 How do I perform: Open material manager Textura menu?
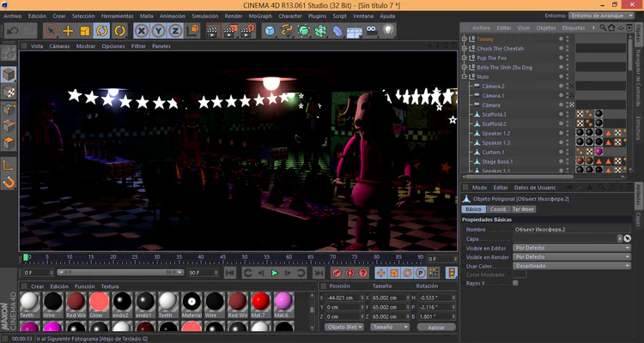click(110, 286)
